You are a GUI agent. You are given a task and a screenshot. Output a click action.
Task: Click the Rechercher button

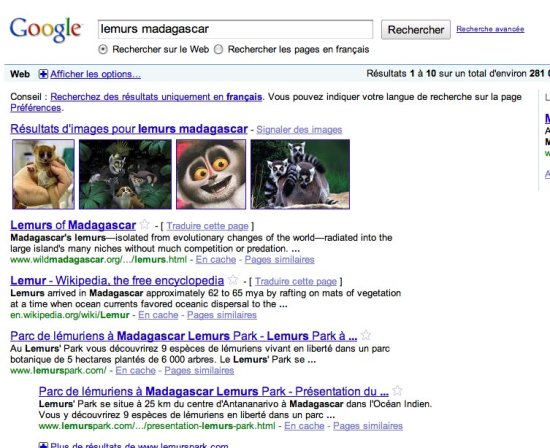pyautogui.click(x=416, y=29)
